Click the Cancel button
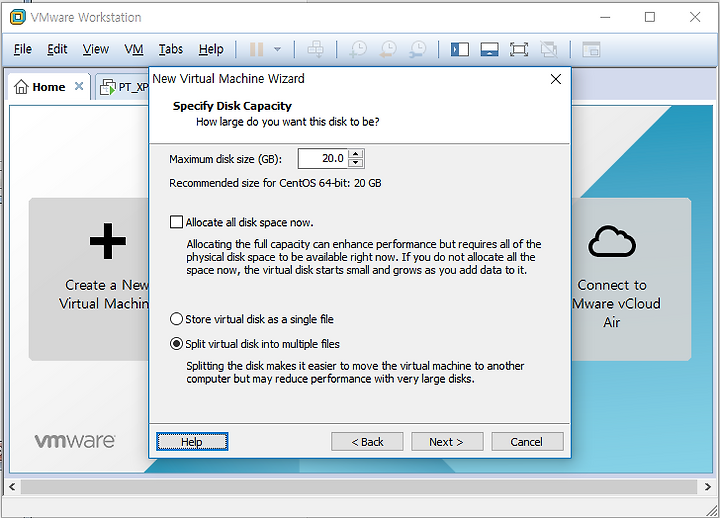This screenshot has height=518, width=720. pyautogui.click(x=527, y=442)
